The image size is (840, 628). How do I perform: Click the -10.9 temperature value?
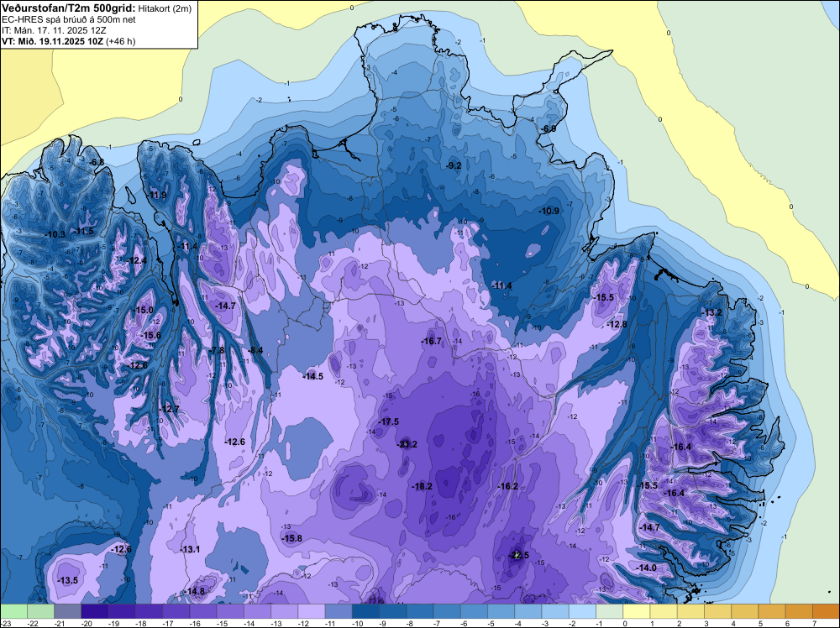pyautogui.click(x=549, y=211)
